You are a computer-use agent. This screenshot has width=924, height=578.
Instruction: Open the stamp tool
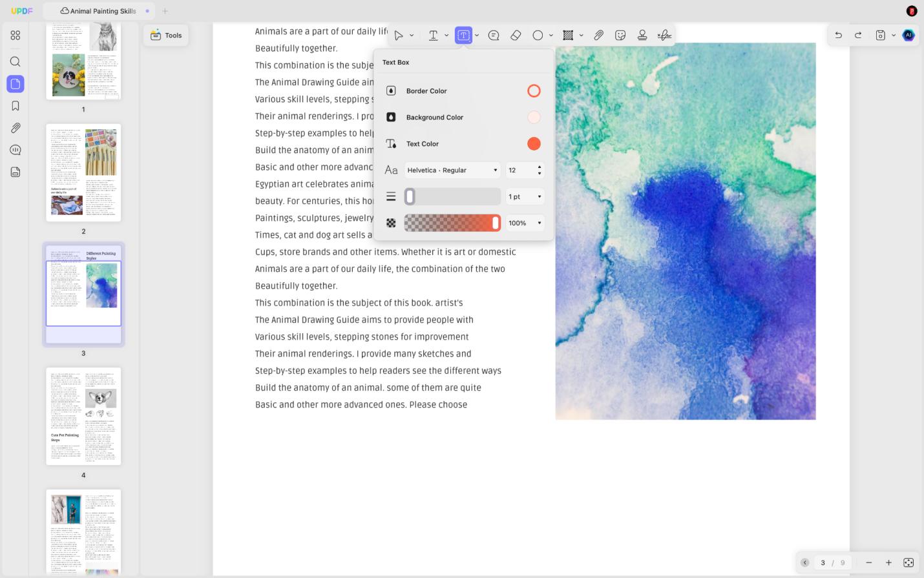(x=642, y=36)
